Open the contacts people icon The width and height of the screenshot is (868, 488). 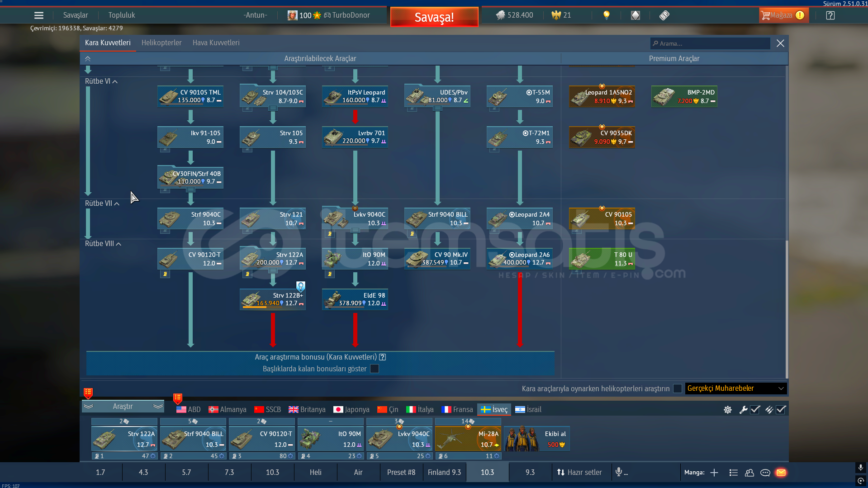click(749, 473)
